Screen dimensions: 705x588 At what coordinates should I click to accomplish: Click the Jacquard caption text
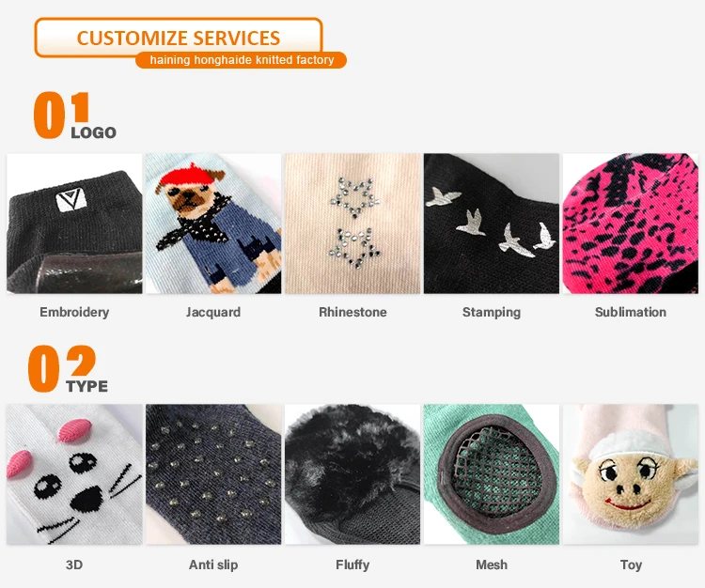pos(213,312)
